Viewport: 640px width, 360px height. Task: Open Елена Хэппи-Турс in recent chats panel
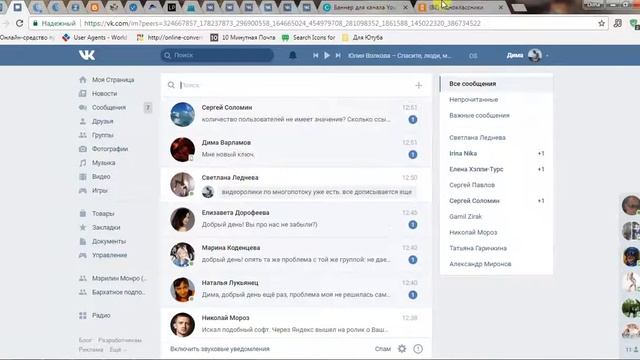click(x=496, y=169)
